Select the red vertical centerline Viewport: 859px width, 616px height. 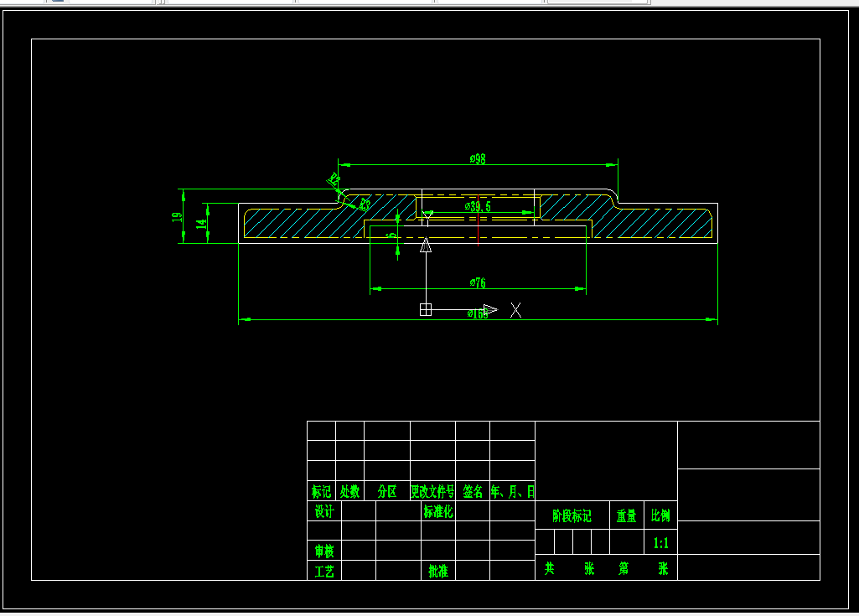point(479,220)
